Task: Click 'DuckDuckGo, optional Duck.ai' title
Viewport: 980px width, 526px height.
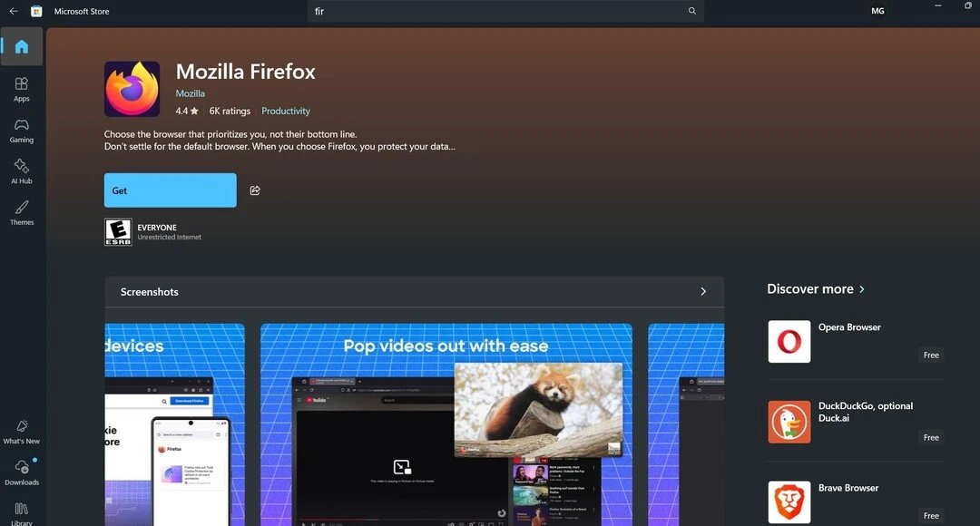Action: tap(866, 412)
